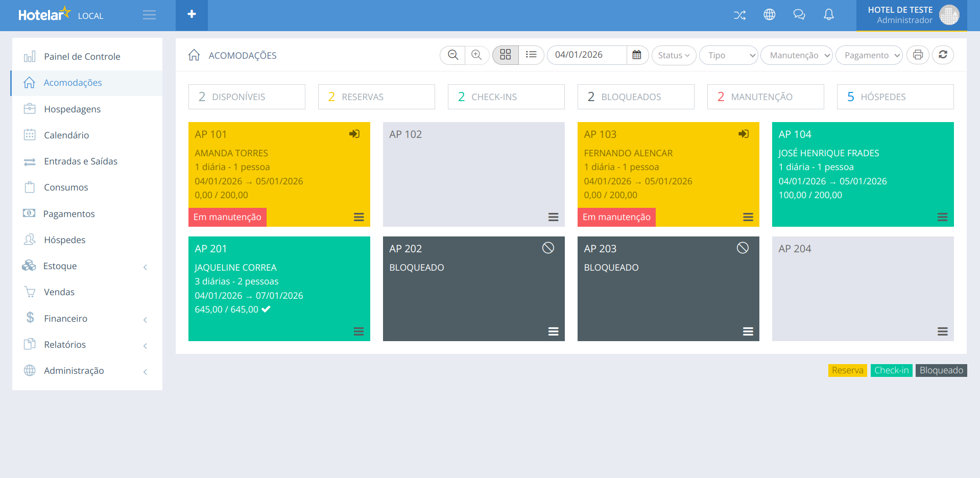Viewport: 980px width, 478px height.
Task: Click the Em manutenção label on AP 103
Action: [616, 217]
